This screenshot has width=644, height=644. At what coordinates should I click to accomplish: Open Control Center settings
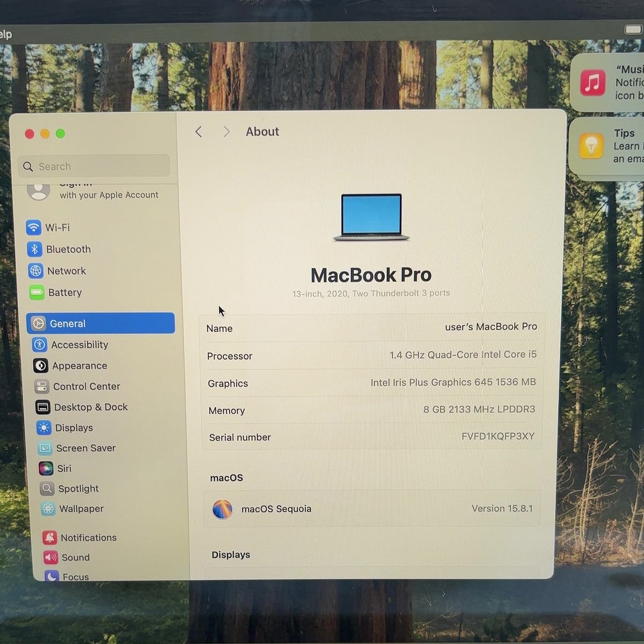(x=77, y=386)
